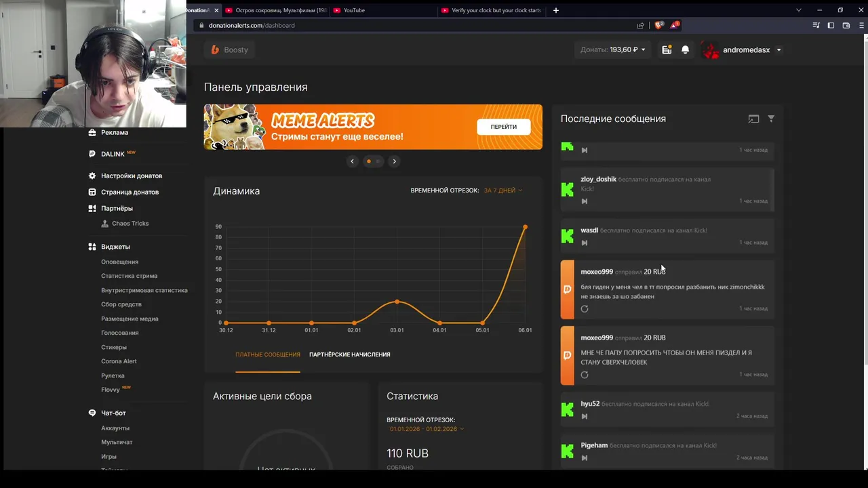
Task: Expand andromedasx account menu arrow
Action: pyautogui.click(x=778, y=50)
